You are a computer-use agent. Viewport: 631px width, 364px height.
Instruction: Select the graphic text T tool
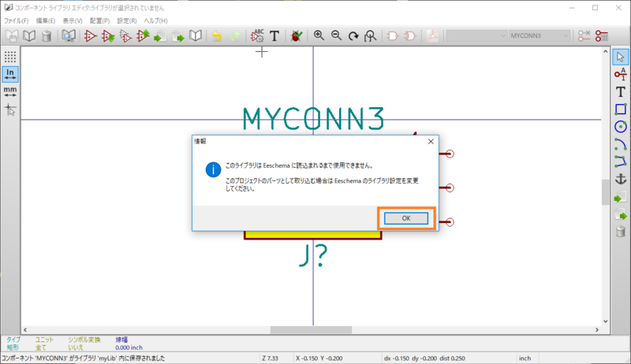(621, 91)
